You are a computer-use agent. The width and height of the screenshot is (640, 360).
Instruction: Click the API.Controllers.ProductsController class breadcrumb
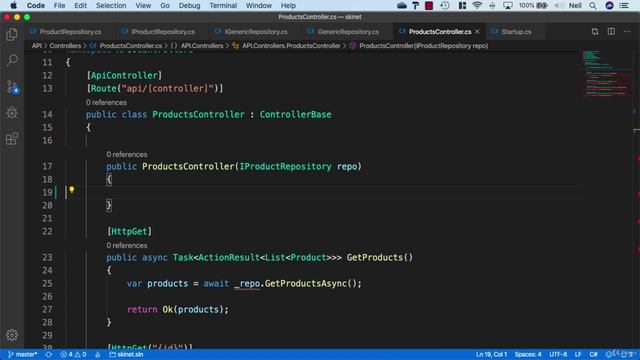(x=291, y=46)
